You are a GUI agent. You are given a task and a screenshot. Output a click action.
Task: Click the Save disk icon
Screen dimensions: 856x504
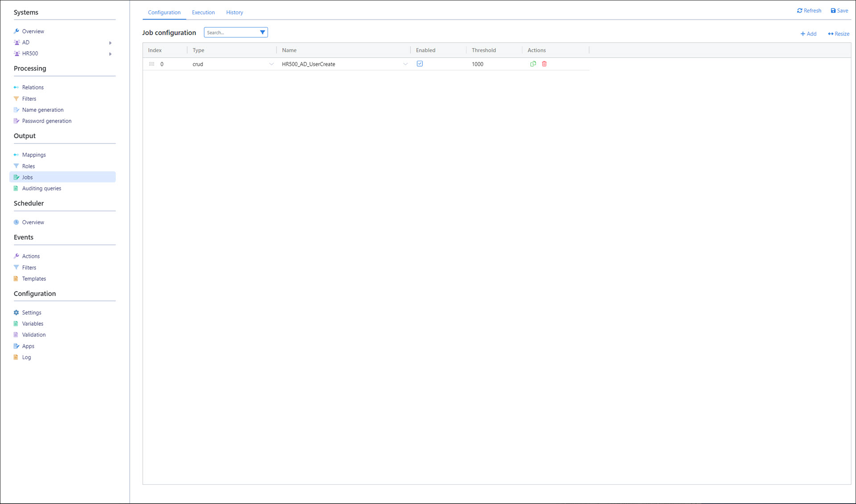(833, 11)
